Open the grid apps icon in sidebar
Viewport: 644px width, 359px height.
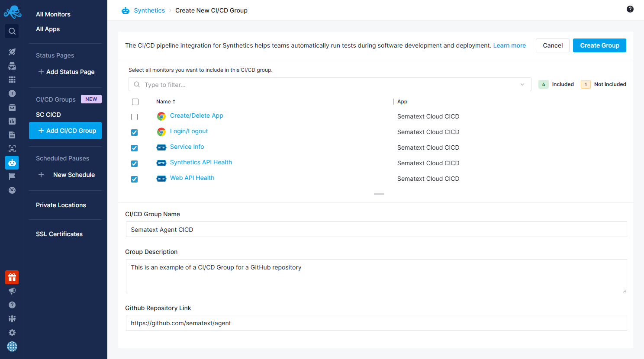coord(12,80)
